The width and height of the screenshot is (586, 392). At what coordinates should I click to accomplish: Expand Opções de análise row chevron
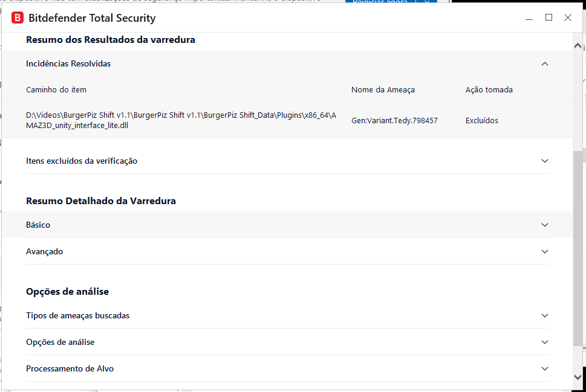545,342
